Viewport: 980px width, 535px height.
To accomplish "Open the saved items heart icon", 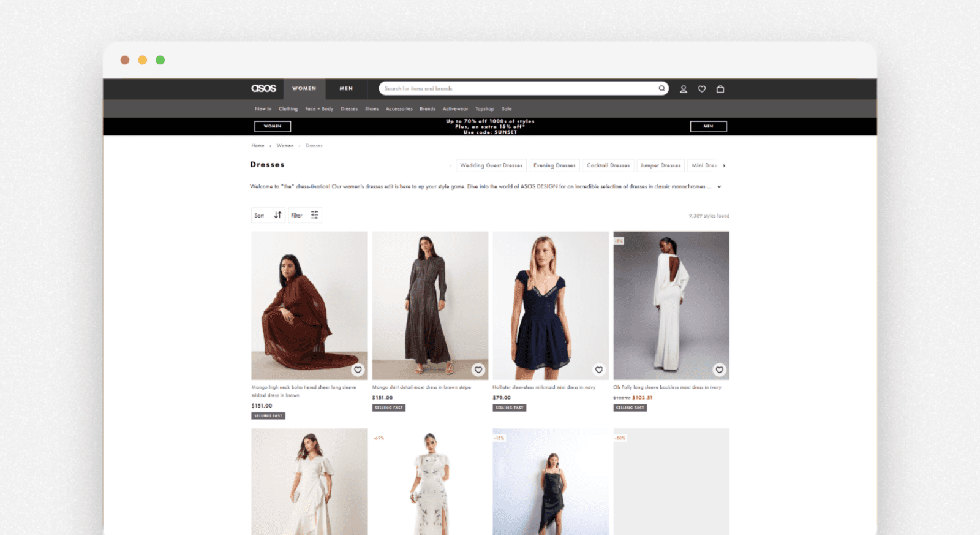I will tap(702, 89).
